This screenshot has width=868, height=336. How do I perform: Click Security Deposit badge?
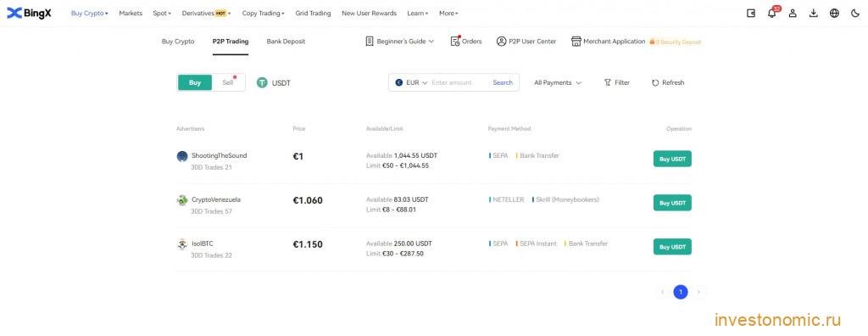[x=676, y=42]
